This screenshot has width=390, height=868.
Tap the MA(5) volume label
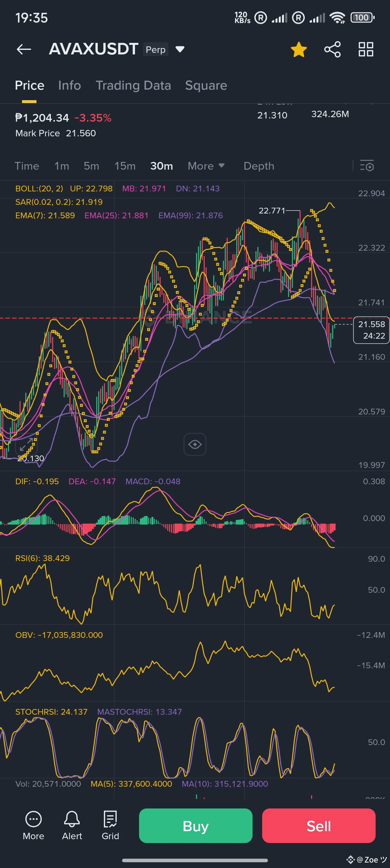[x=131, y=784]
